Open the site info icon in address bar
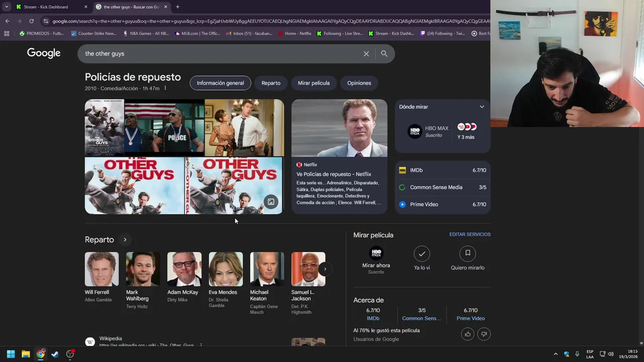Image resolution: width=644 pixels, height=362 pixels. point(46,21)
